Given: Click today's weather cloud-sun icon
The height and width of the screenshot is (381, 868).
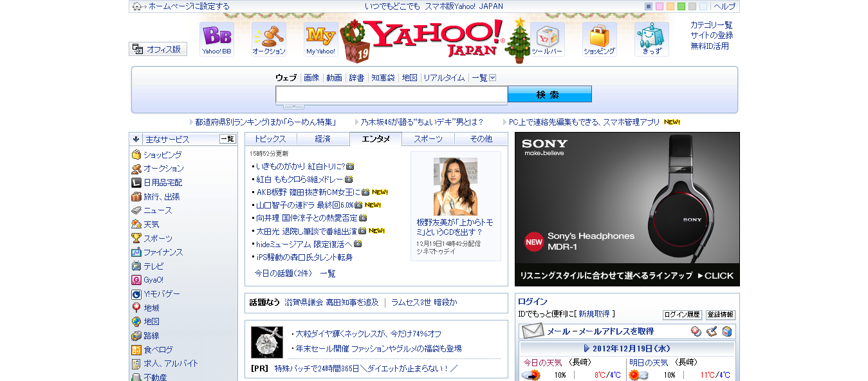Looking at the screenshot, I should coord(531,375).
